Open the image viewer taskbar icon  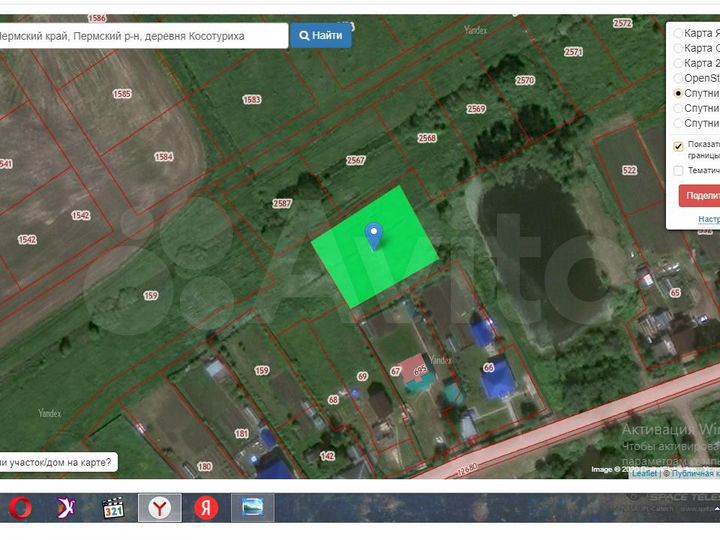click(x=253, y=508)
